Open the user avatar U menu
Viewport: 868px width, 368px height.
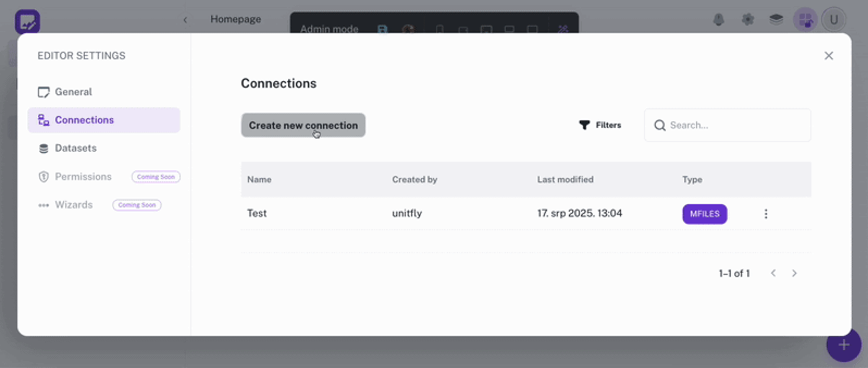pos(833,20)
